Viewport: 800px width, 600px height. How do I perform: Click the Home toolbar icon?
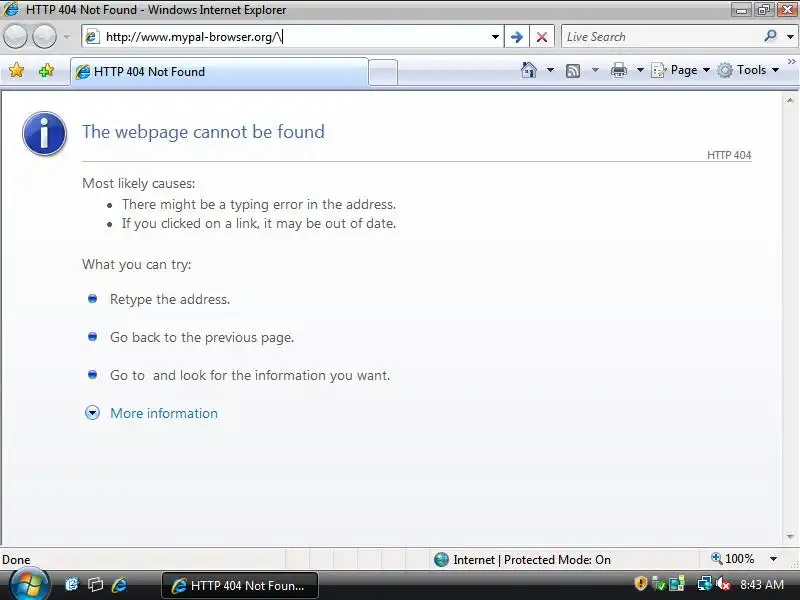(x=529, y=70)
